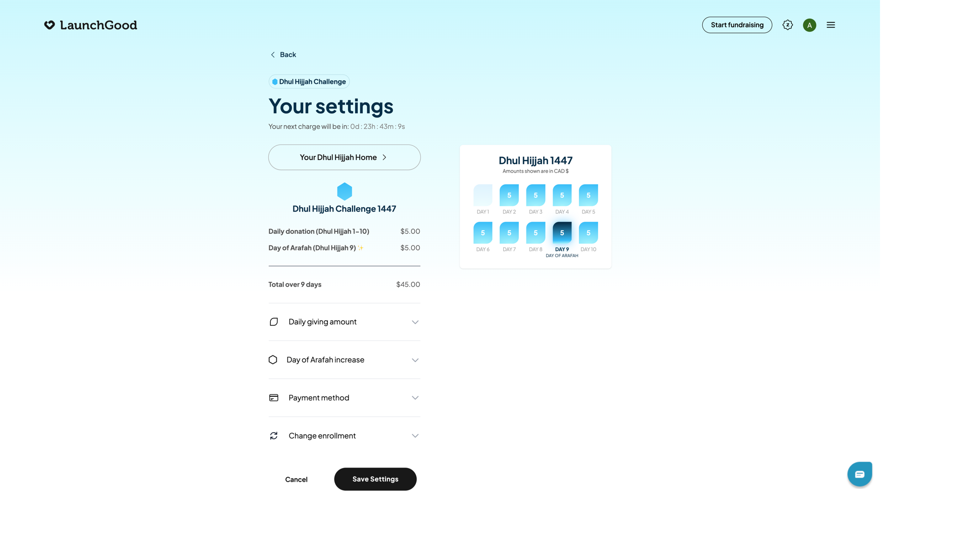
Task: Select the Day 6 donation tile
Action: (482, 233)
